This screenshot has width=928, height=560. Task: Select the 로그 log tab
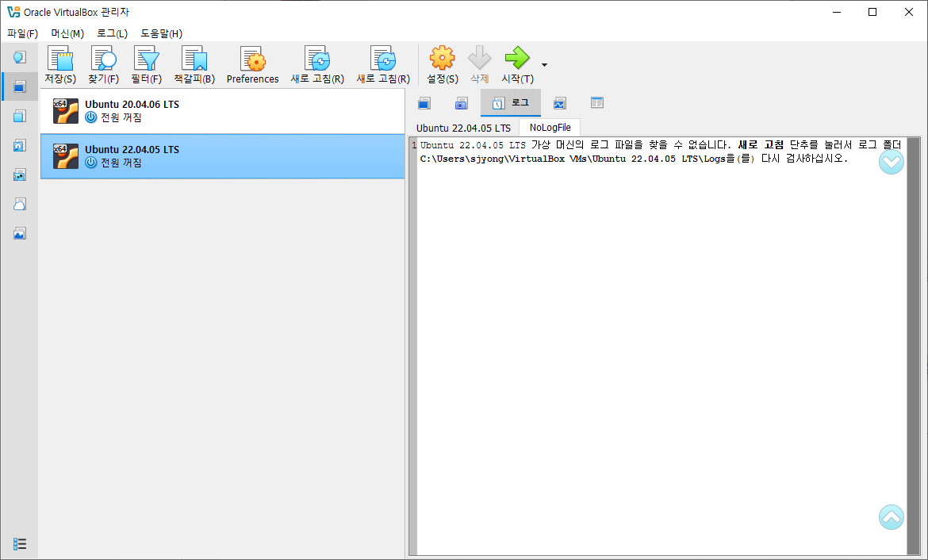511,103
